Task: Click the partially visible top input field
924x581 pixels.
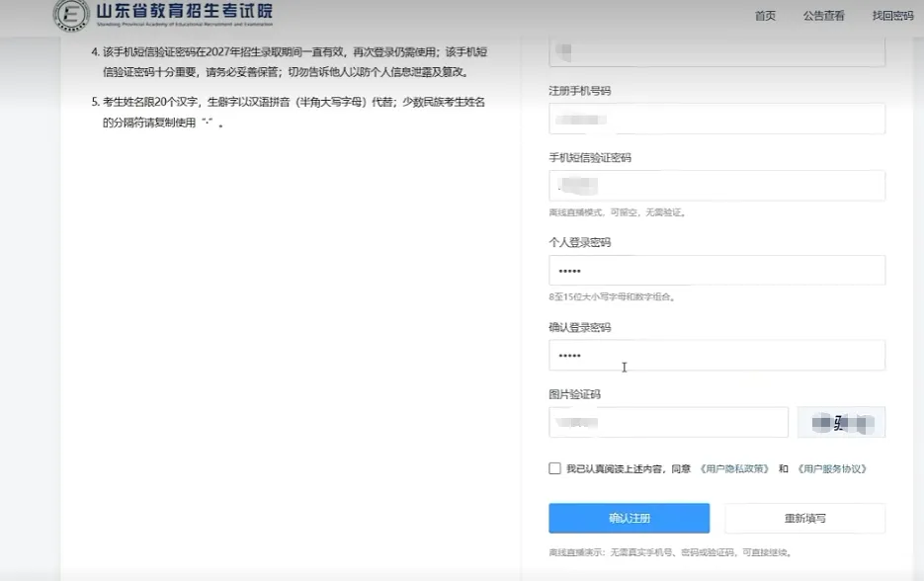Action: click(x=716, y=51)
